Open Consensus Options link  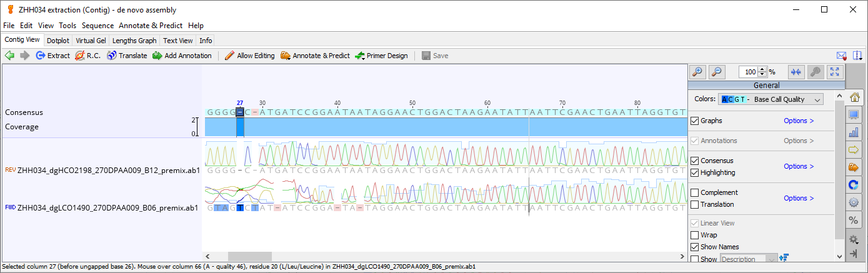(799, 166)
